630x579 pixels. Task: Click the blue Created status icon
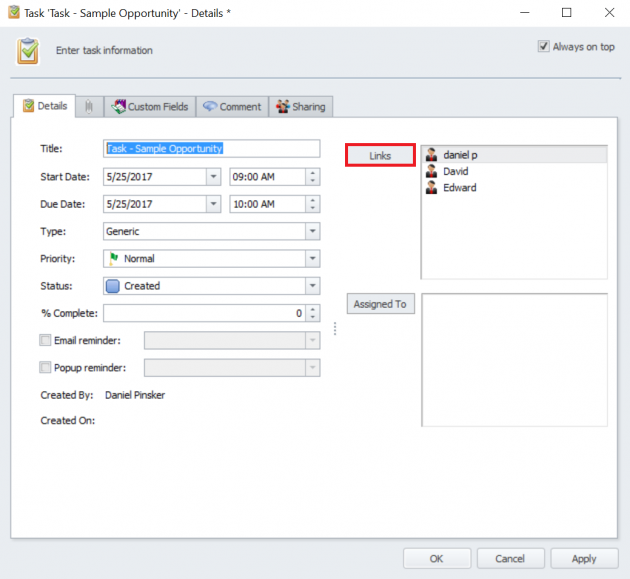tap(113, 285)
